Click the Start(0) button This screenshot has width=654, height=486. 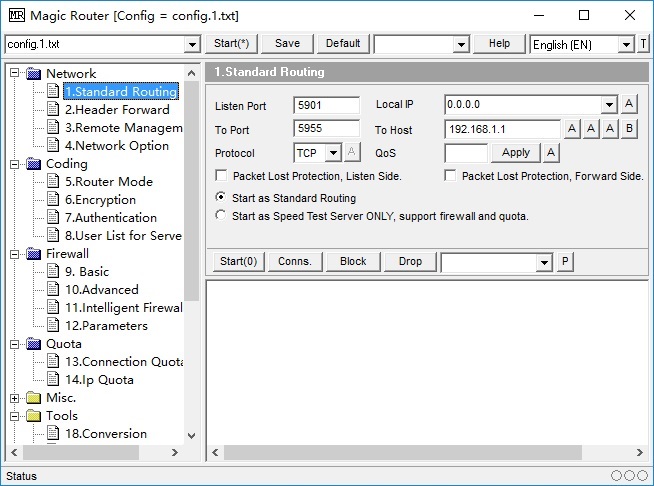239,262
